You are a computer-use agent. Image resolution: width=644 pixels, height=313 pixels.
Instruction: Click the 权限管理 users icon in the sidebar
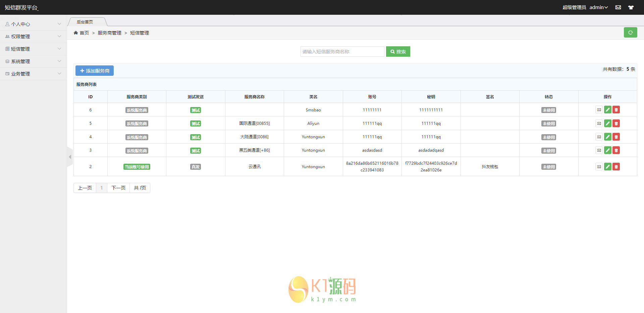7,37
